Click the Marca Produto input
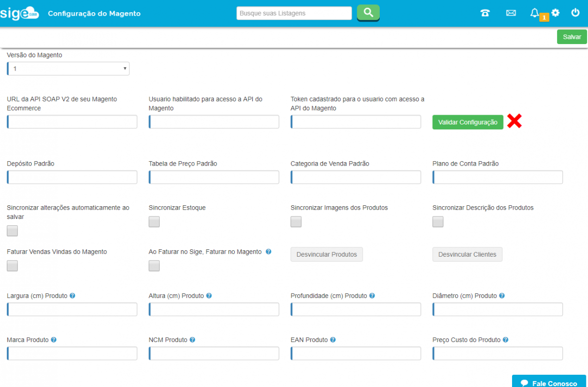Screen dimensions: 588x387 pos(72,353)
